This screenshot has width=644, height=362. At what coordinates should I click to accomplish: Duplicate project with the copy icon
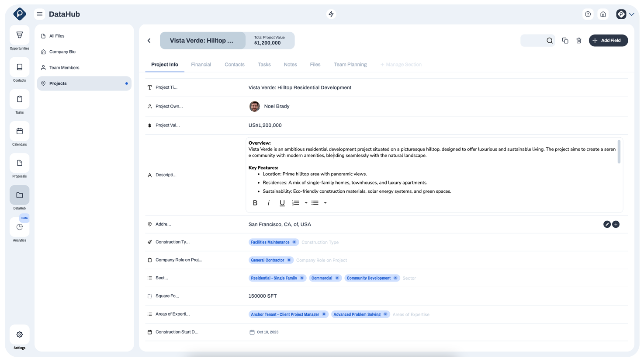click(565, 41)
